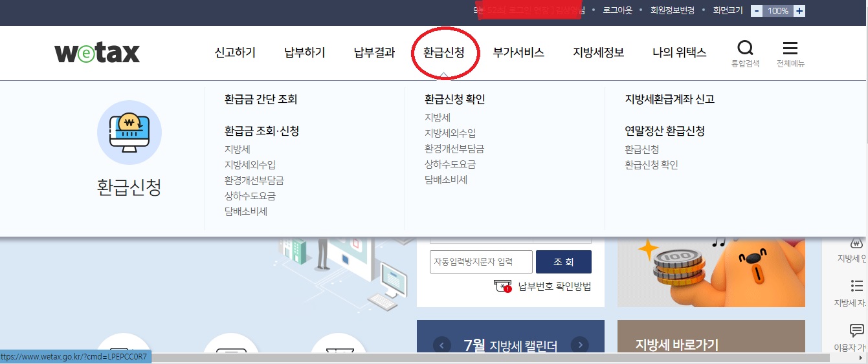Choose 지방세외수입 under 환급금 조회·신청
This screenshot has height=364, width=868.
(250, 165)
